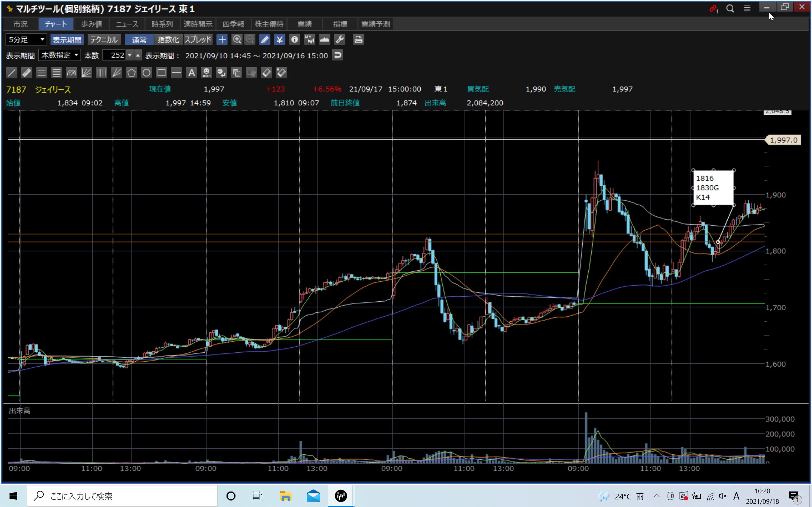Select the trend line drawing tool

pyautogui.click(x=11, y=73)
